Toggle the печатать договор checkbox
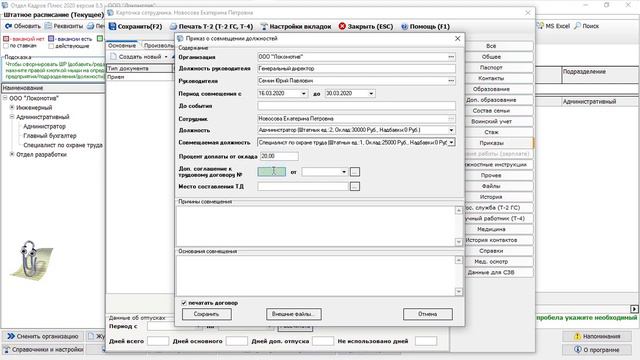This screenshot has height=360, width=640. point(184,303)
